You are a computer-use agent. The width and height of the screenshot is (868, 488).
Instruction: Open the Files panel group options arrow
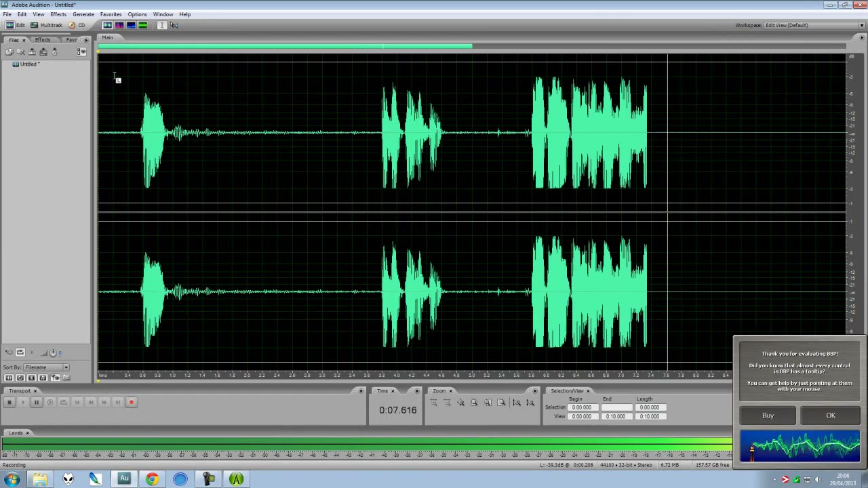(x=85, y=40)
